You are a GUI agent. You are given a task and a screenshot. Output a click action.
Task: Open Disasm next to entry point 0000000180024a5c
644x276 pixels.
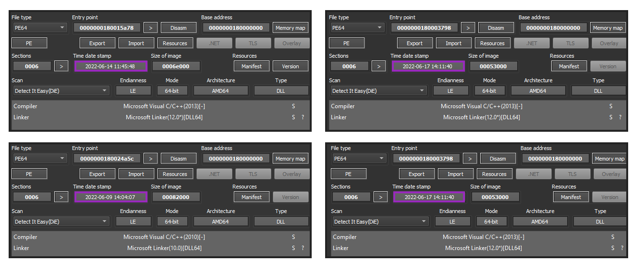[178, 159]
